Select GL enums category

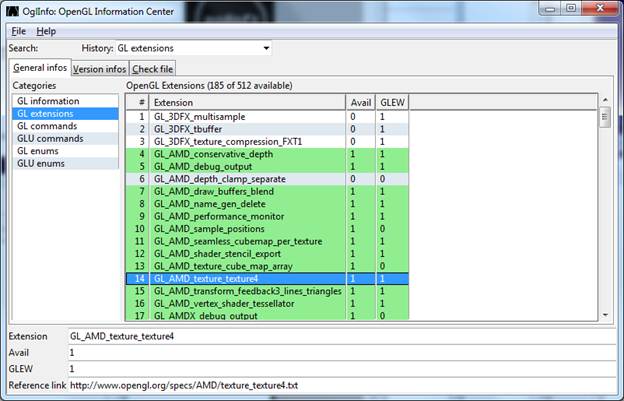pos(39,150)
